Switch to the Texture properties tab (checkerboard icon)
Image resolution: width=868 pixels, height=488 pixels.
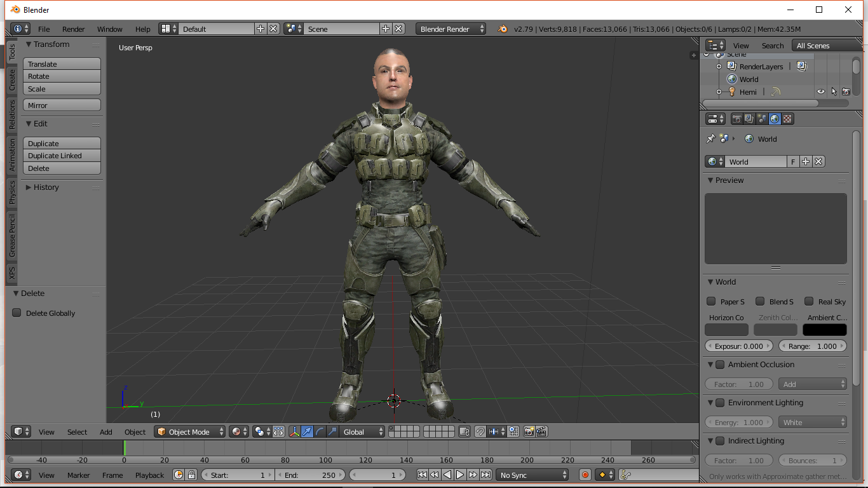(x=787, y=119)
